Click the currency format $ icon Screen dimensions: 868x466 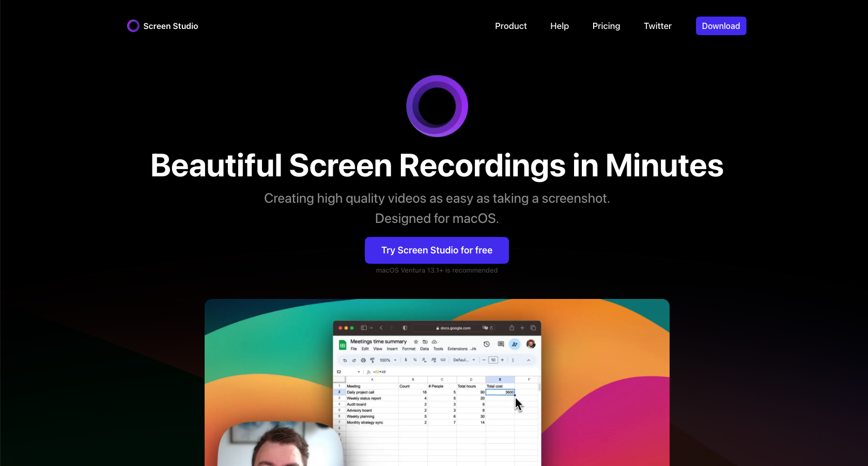pos(406,359)
